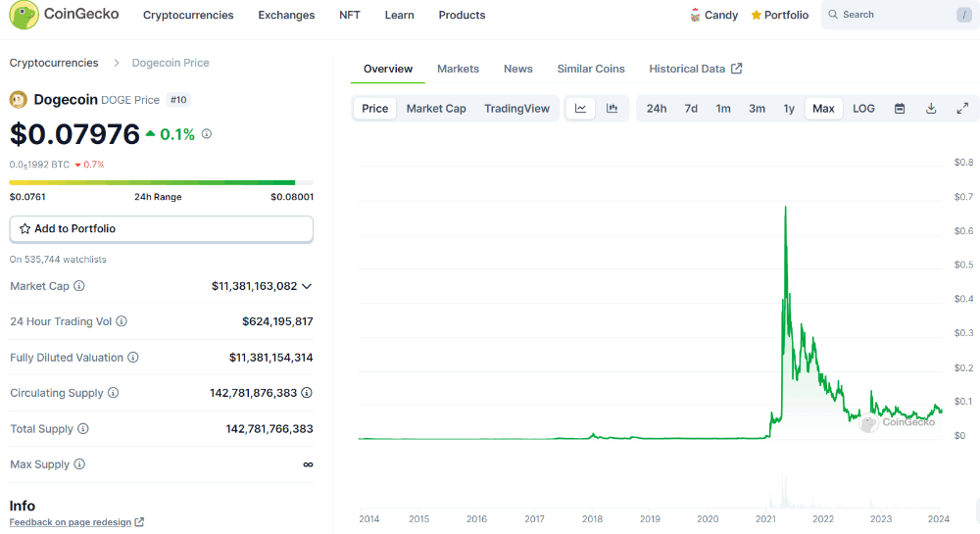Expand the chart to fullscreen

[962, 109]
